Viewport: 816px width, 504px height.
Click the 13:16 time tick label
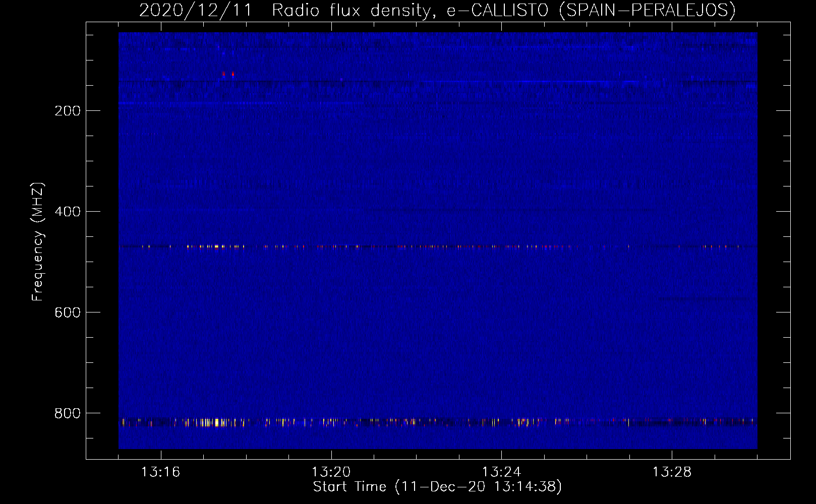click(x=160, y=472)
